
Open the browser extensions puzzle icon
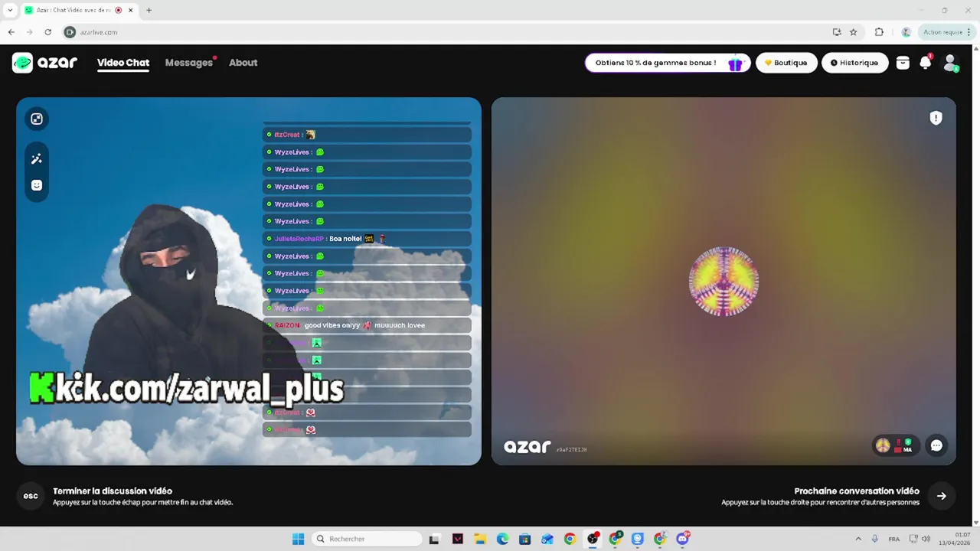click(879, 32)
